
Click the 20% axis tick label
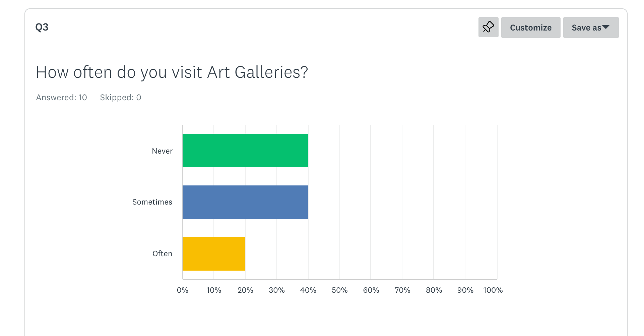(x=245, y=290)
